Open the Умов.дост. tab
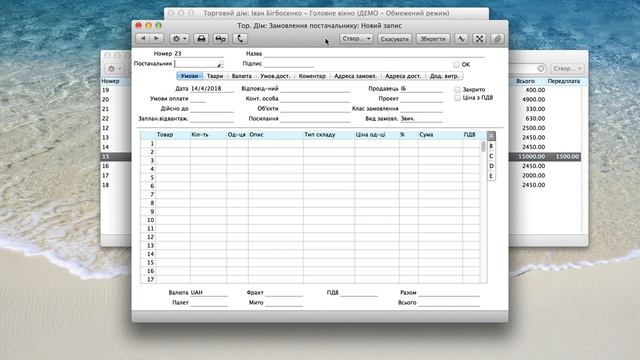 click(x=275, y=76)
